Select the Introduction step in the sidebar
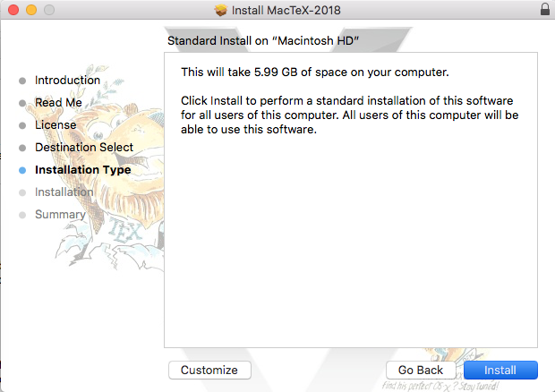Screen dimensions: 555x392 point(67,81)
